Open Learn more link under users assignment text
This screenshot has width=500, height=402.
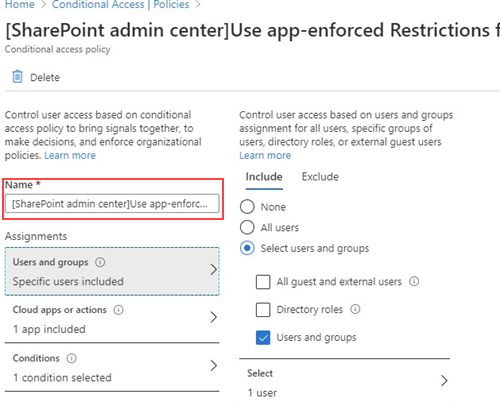pos(265,155)
